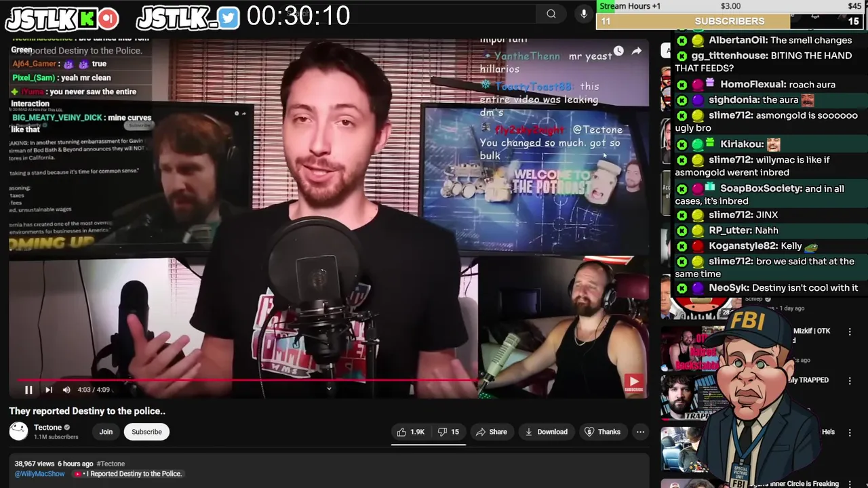Click the Watch later clock icon
This screenshot has width=868, height=488.
(618, 51)
